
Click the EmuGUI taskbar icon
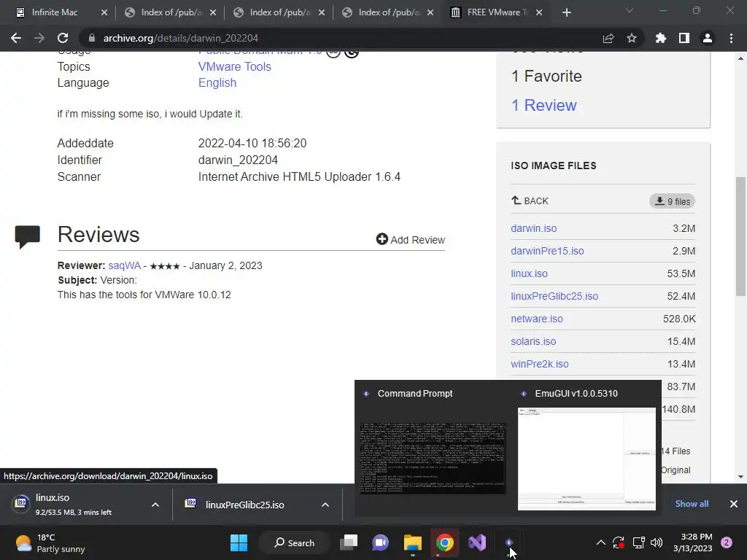(508, 542)
